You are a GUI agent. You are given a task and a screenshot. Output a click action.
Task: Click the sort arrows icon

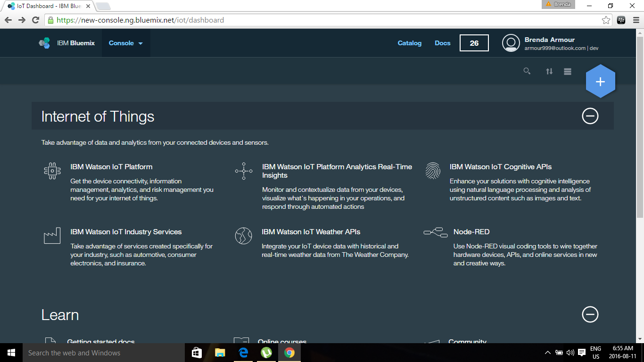(549, 71)
